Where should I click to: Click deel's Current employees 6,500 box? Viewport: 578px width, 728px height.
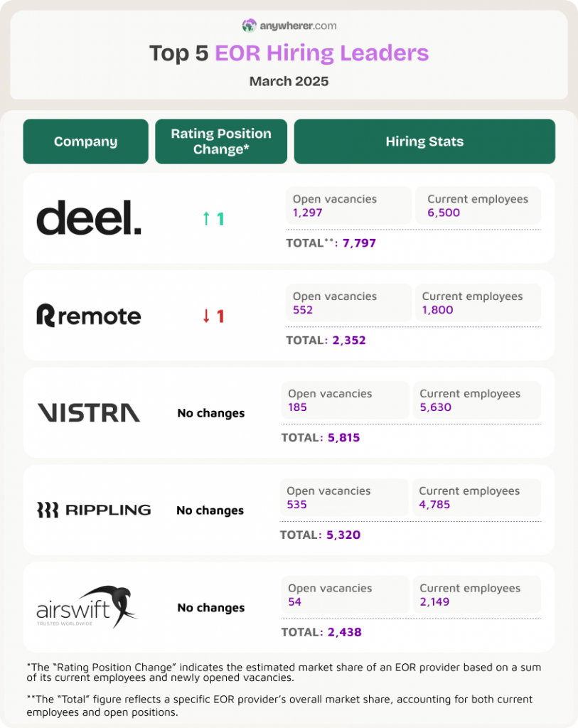[478, 205]
